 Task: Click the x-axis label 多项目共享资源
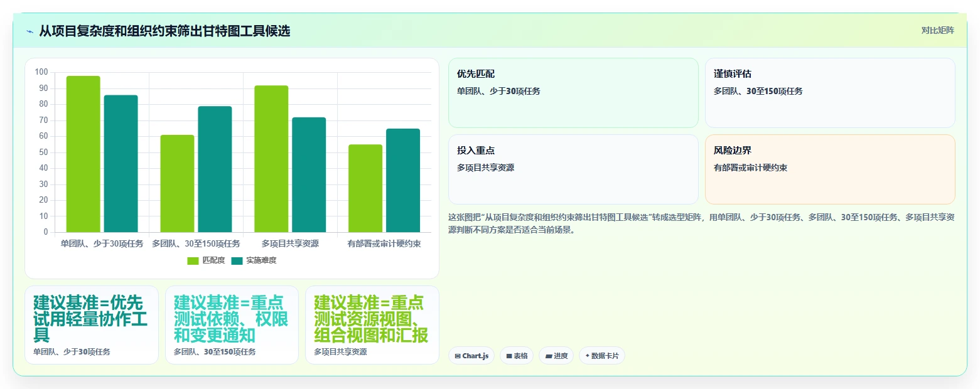(x=290, y=243)
